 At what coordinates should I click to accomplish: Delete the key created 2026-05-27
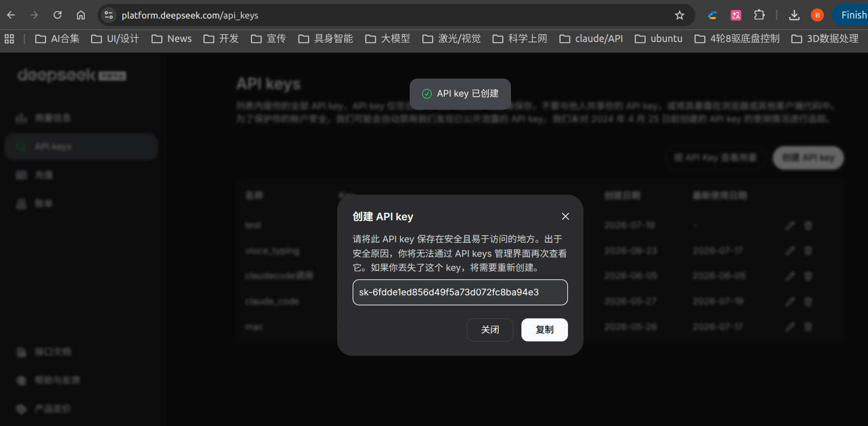pyautogui.click(x=808, y=301)
